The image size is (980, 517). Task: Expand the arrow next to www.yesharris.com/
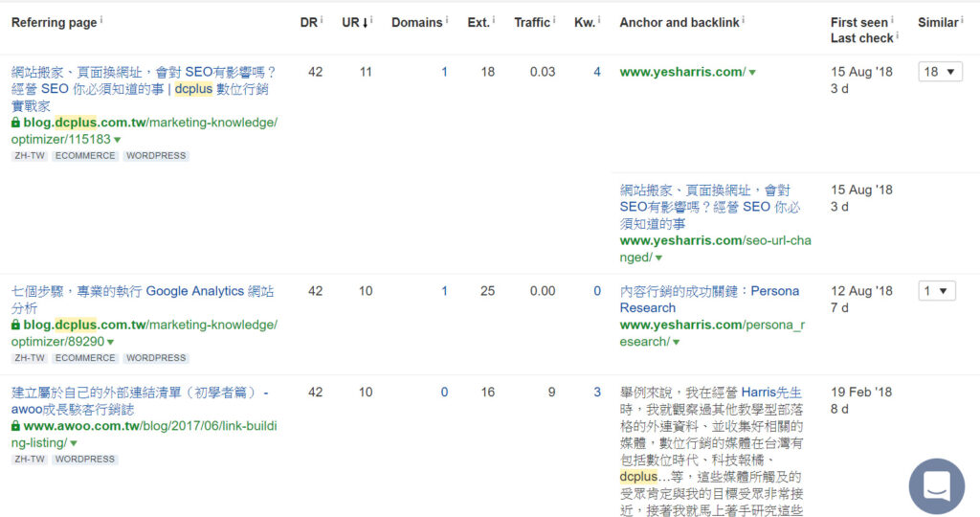coord(752,73)
